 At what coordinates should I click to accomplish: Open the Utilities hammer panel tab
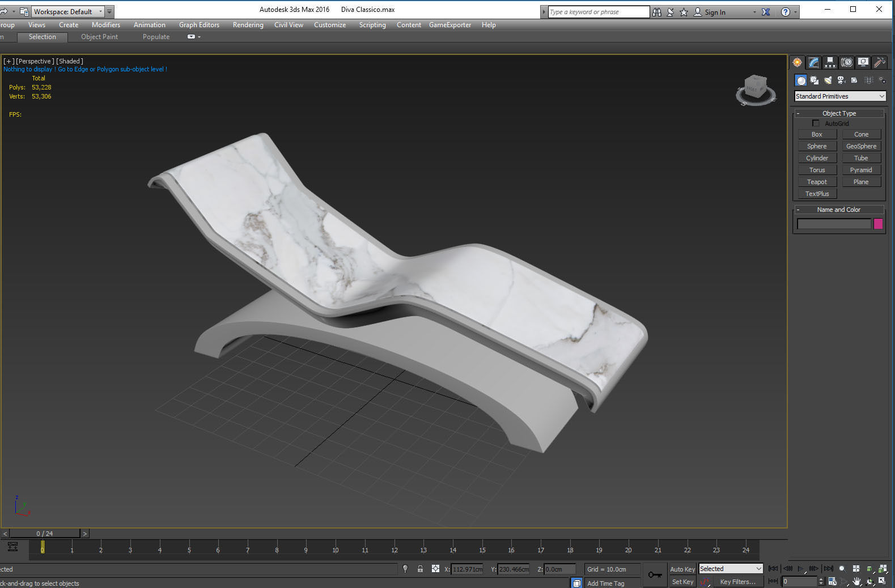(880, 62)
